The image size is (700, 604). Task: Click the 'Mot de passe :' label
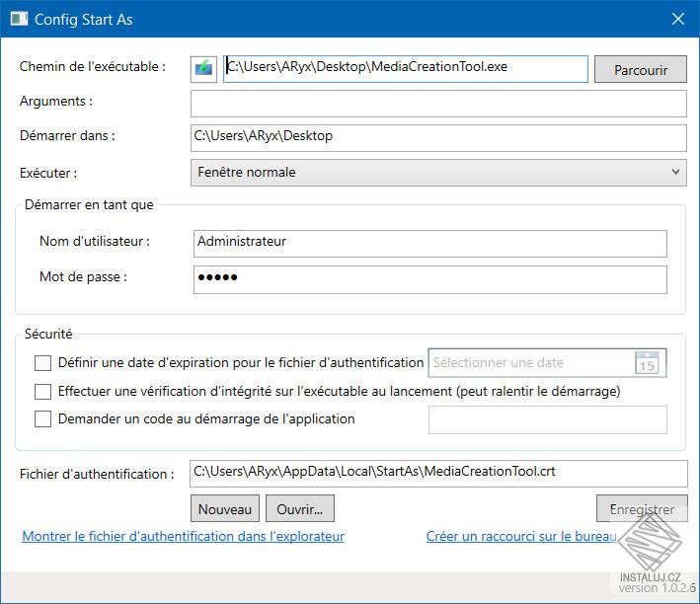coord(84,276)
